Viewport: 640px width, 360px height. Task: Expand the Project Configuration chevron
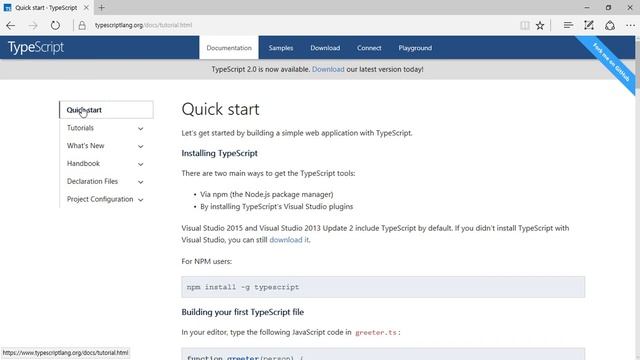(140, 200)
